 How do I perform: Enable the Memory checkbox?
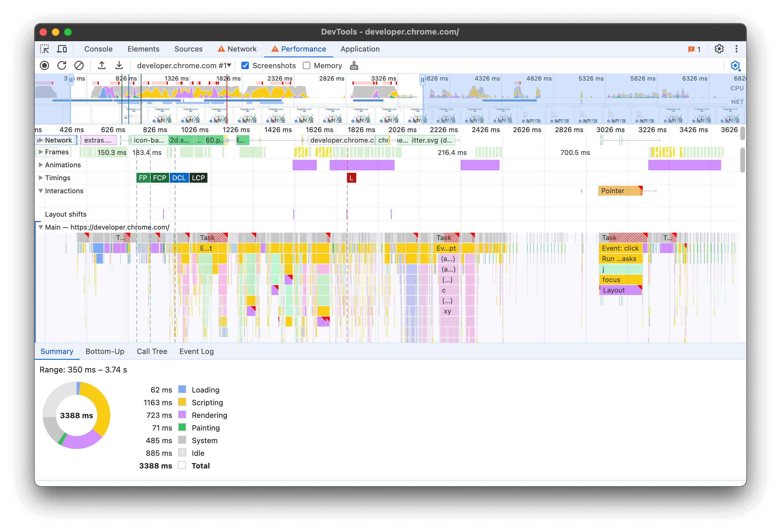(306, 65)
